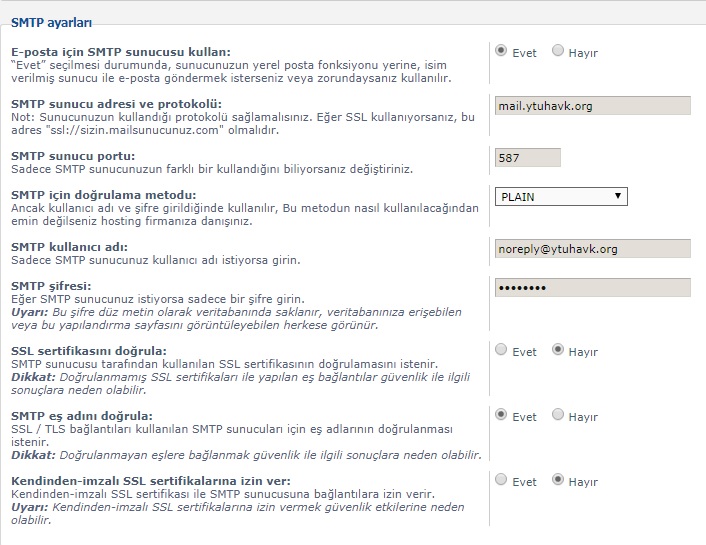This screenshot has height=545, width=706.
Task: Select Evet for using SMTP server for e-mail
Action: pos(501,50)
